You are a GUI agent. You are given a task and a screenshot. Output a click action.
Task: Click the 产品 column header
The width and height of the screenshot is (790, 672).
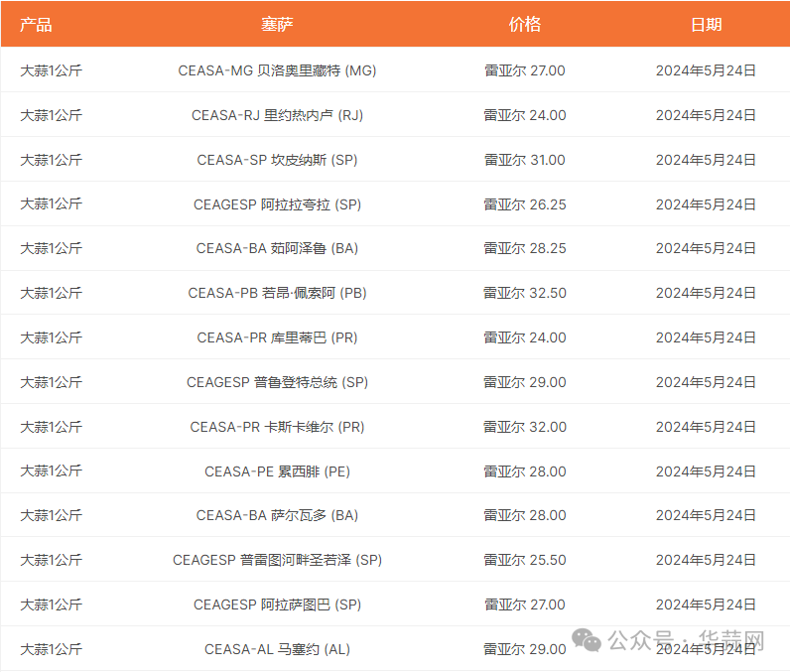click(x=36, y=25)
